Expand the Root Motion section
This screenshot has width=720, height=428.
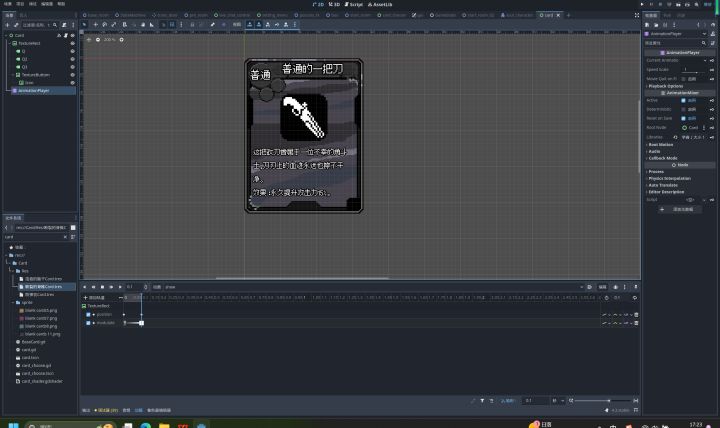click(x=662, y=144)
